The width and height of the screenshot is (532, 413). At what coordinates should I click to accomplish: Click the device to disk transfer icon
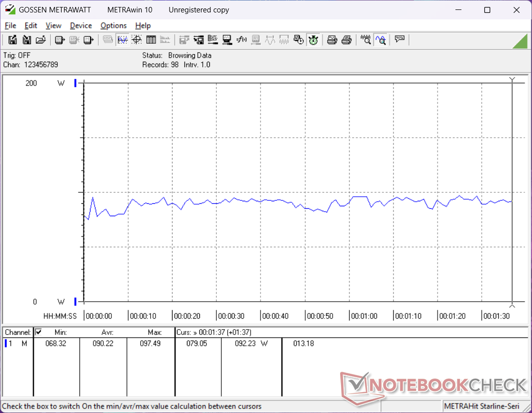coord(198,40)
